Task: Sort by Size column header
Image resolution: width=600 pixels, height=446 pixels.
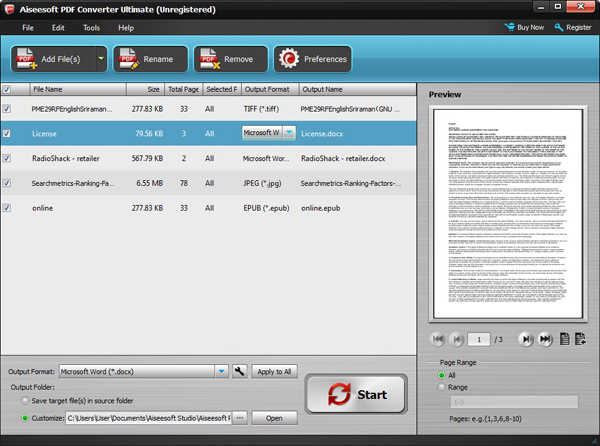Action: (145, 89)
